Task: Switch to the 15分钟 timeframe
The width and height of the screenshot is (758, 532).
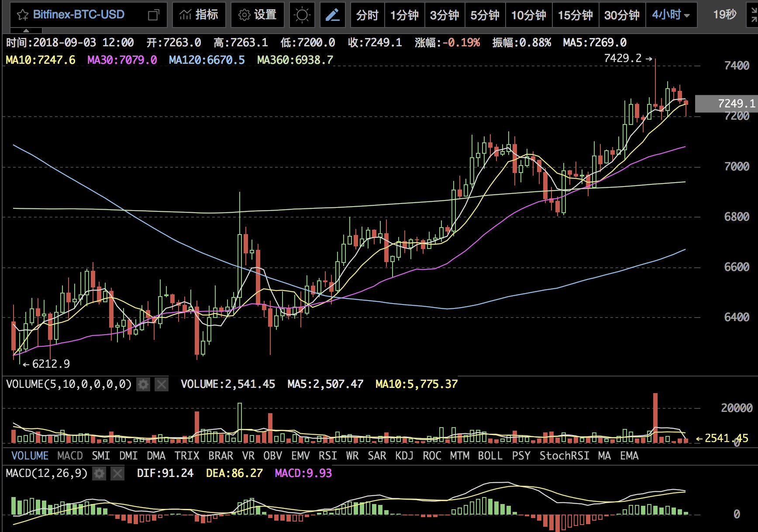Action: coord(575,15)
